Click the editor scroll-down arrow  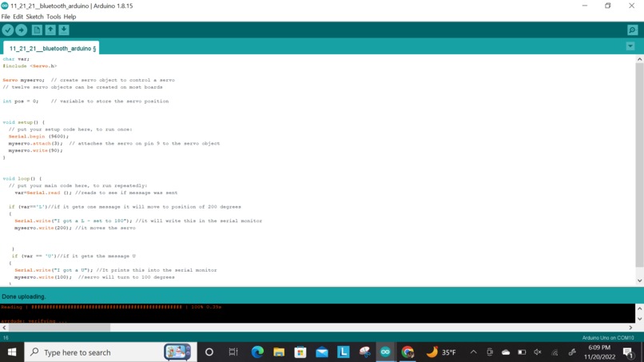click(639, 280)
